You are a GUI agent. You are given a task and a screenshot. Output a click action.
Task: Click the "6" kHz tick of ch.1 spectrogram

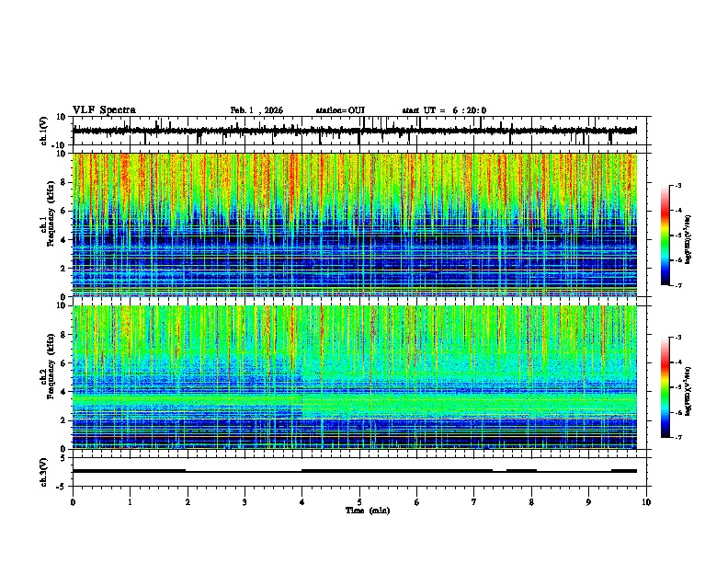[64, 211]
